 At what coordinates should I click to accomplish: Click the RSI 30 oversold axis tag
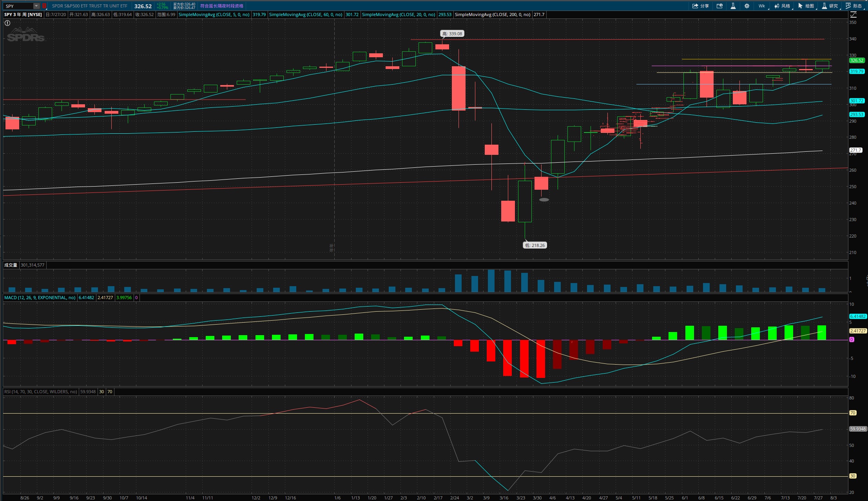pos(853,476)
